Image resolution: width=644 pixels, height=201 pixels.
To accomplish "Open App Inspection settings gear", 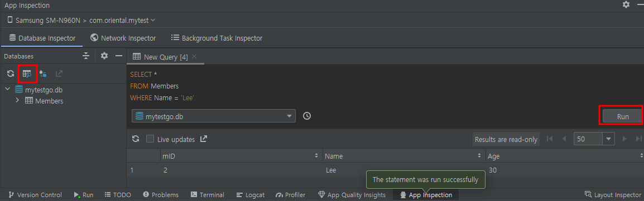I will (626, 5).
